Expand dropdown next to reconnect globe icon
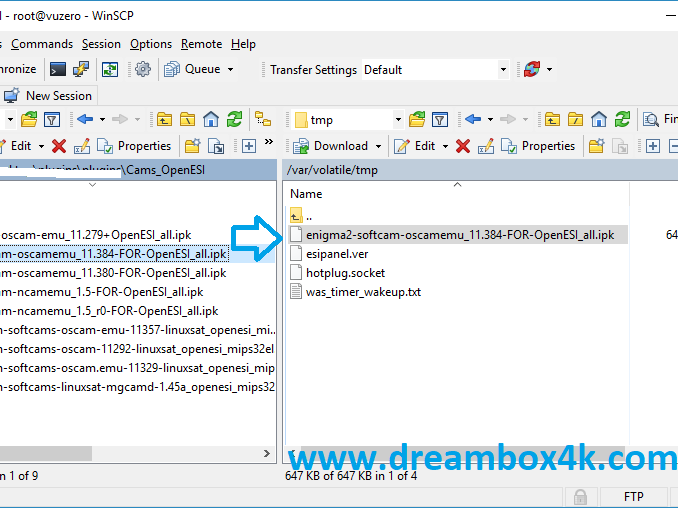Screen dimensions: 678x508 (550, 69)
